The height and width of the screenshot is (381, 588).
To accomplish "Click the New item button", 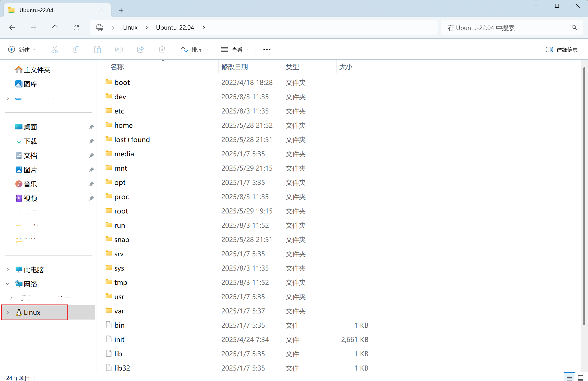I will (21, 49).
